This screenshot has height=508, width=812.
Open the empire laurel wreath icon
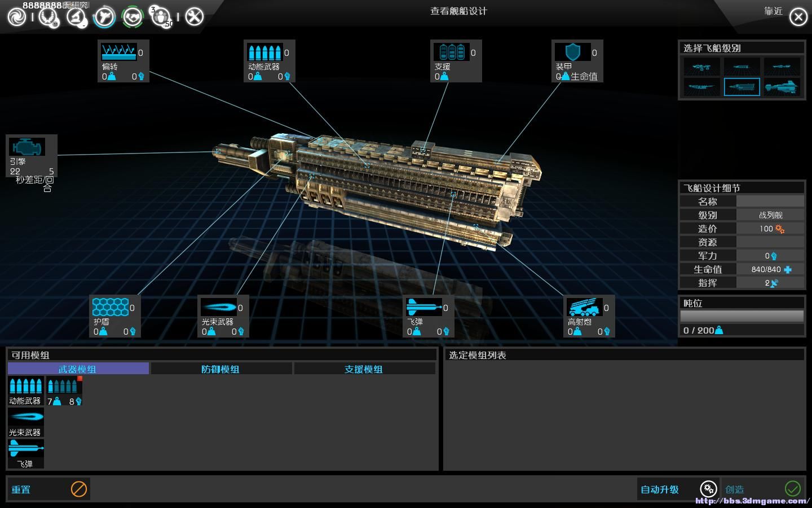(48, 17)
